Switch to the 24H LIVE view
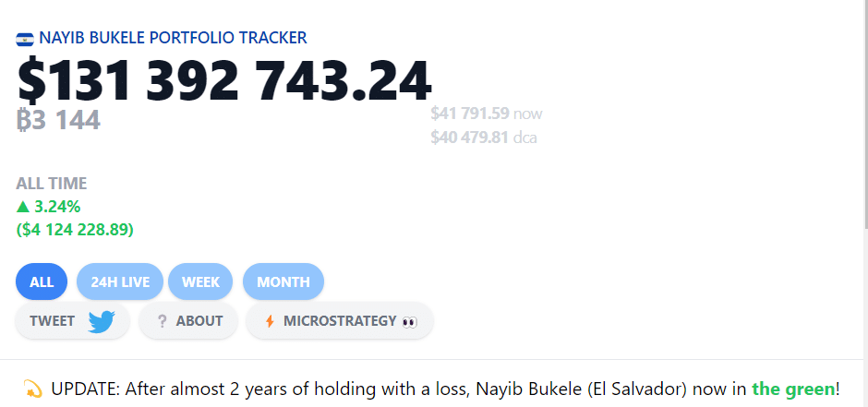Image resolution: width=868 pixels, height=407 pixels. 120,281
